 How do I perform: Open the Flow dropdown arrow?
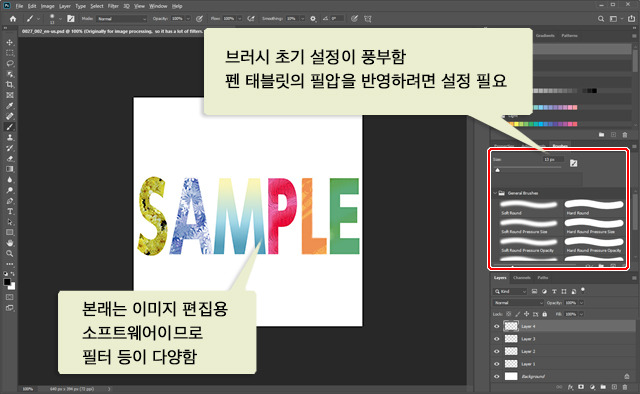(x=240, y=19)
